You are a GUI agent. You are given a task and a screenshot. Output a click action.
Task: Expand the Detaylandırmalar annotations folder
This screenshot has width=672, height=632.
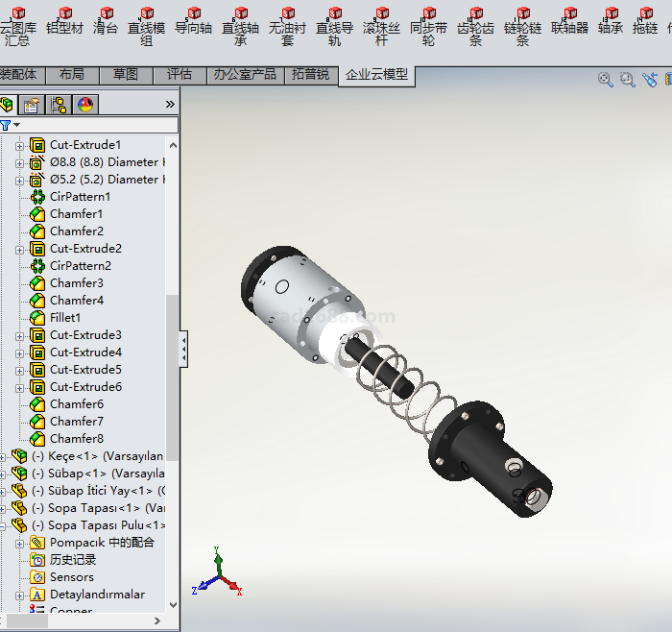coord(19,595)
